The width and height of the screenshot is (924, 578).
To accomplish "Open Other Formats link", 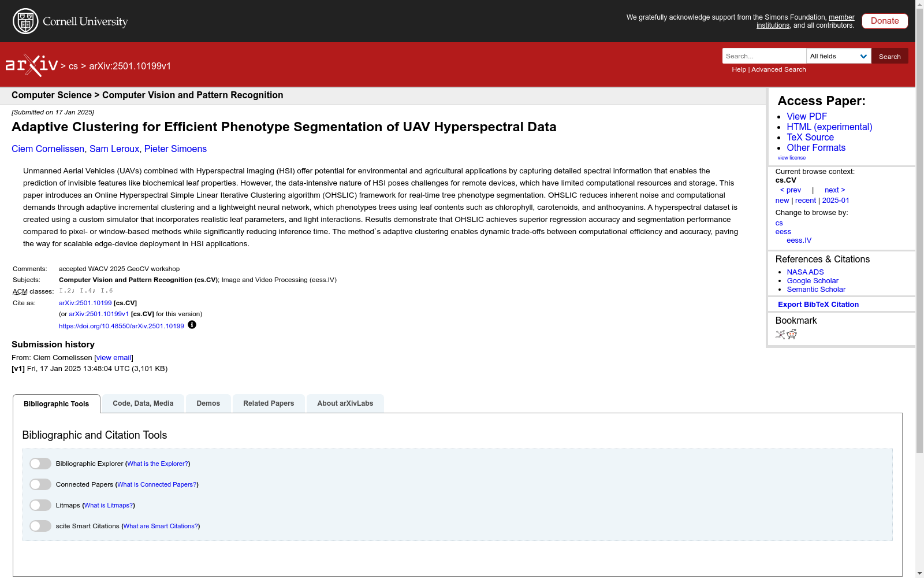I will (816, 147).
